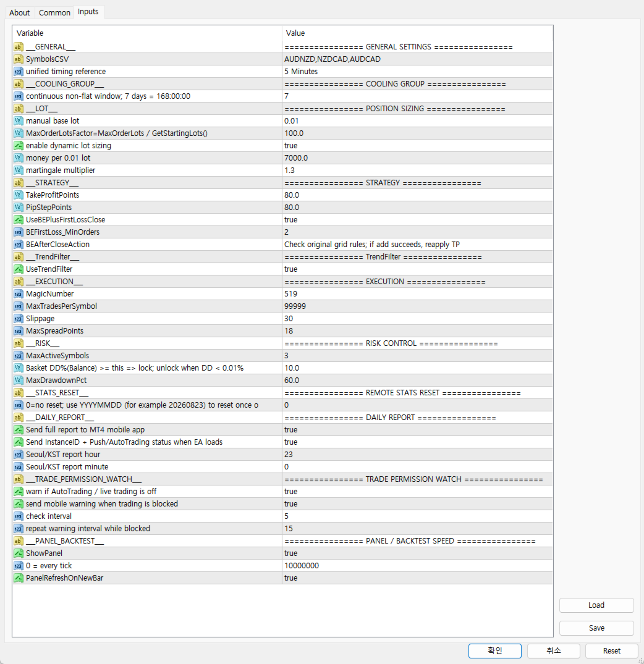
Task: Click the bool icon next to PanelRefreshOnNewBar
Action: [18, 578]
